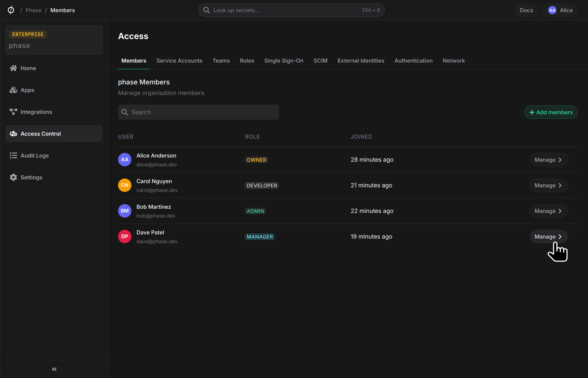Image resolution: width=588 pixels, height=378 pixels.
Task: Open the Network tab
Action: pos(454,61)
